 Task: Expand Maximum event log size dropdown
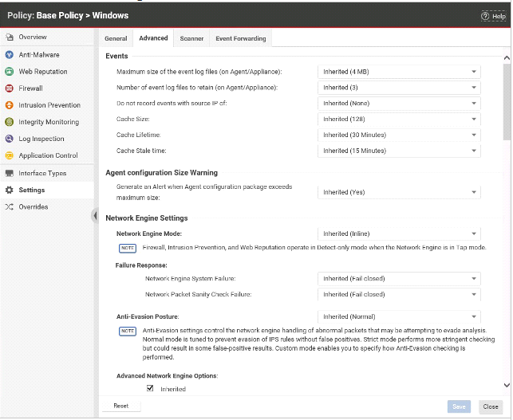click(x=399, y=72)
